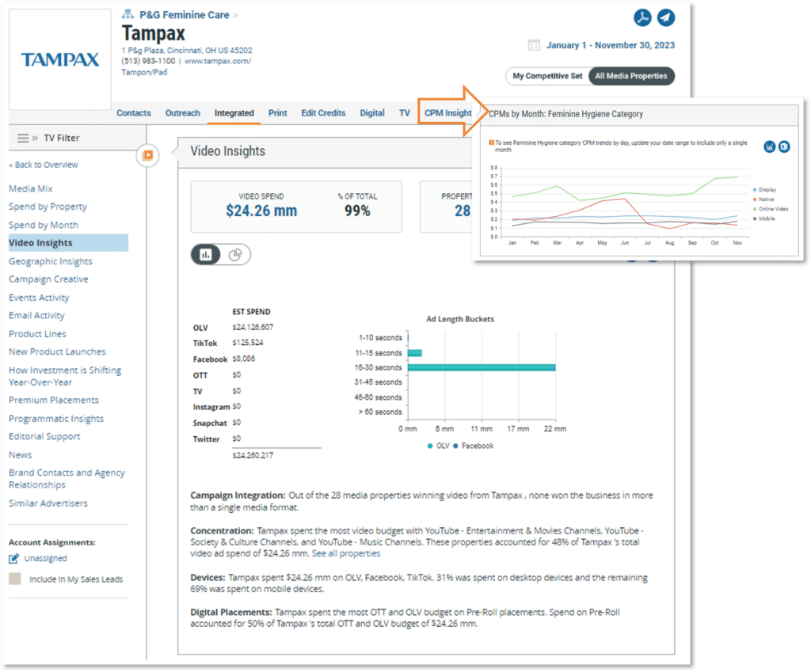Click the P&G Feminine Care hierarchy icon
The image size is (811, 672).
[128, 14]
